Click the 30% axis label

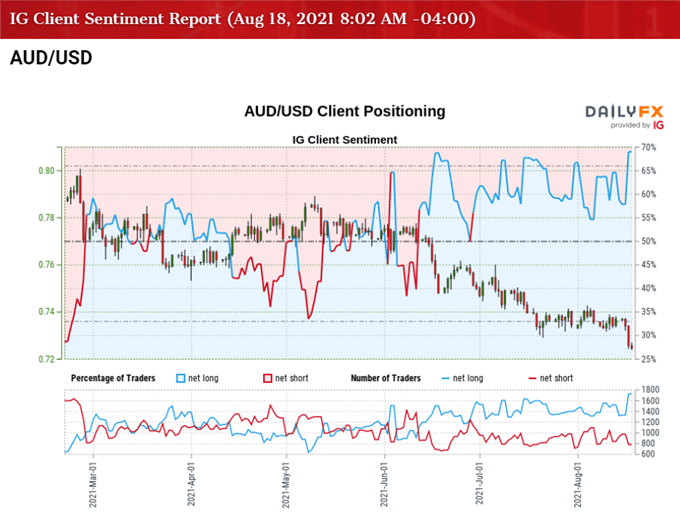pyautogui.click(x=648, y=335)
